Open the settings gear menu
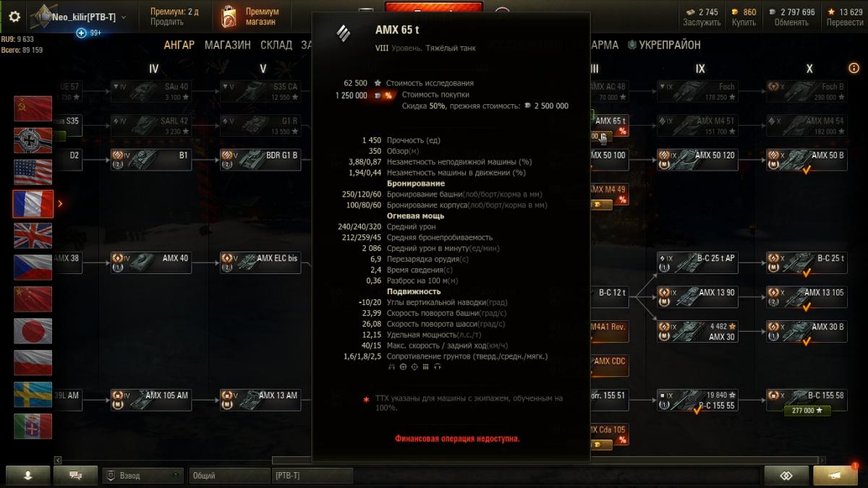The width and height of the screenshot is (868, 488). [x=14, y=17]
